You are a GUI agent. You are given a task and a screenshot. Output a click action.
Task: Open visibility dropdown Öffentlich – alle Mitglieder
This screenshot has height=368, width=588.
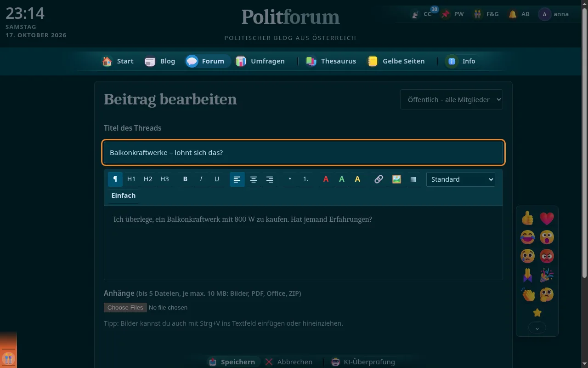point(452,99)
